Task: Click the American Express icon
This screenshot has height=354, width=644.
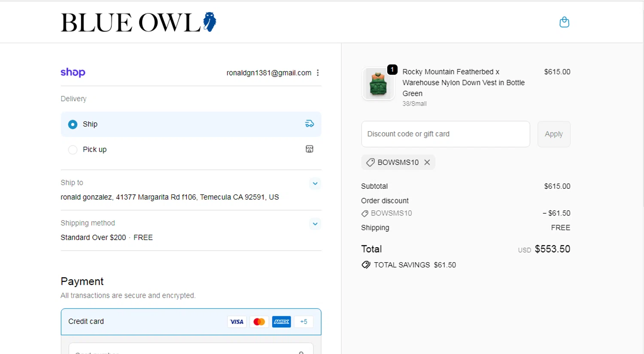Action: coord(282,322)
